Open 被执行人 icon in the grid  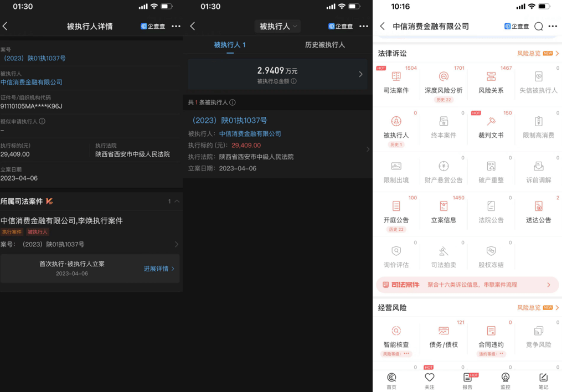(396, 121)
